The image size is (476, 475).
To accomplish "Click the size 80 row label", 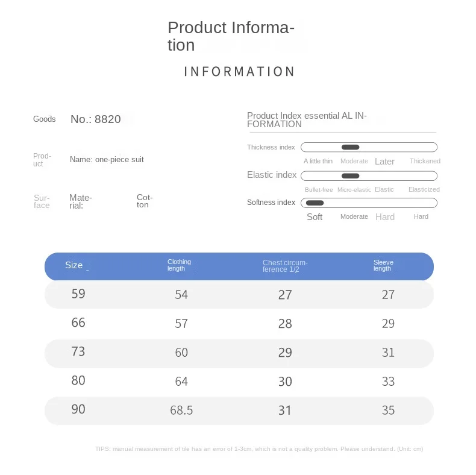I will [78, 380].
